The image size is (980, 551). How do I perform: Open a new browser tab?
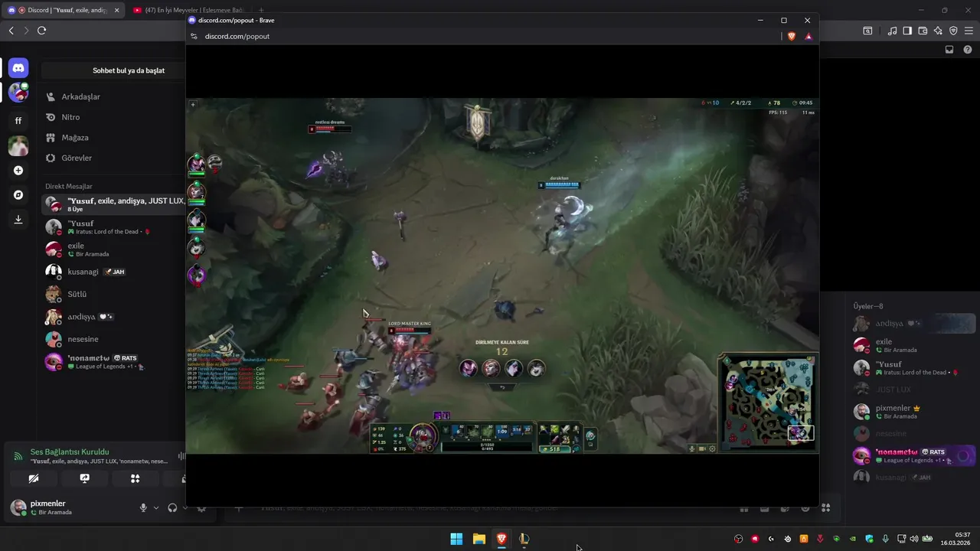pos(261,10)
